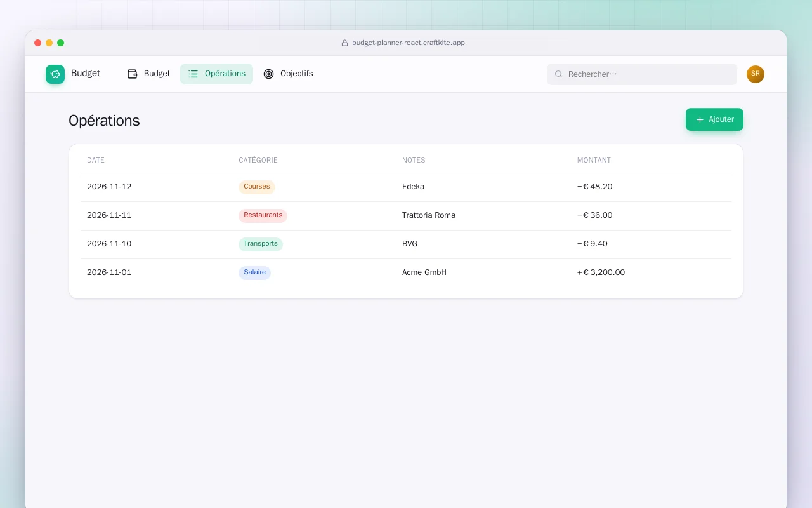Select the date 2026-11-11

click(x=109, y=215)
